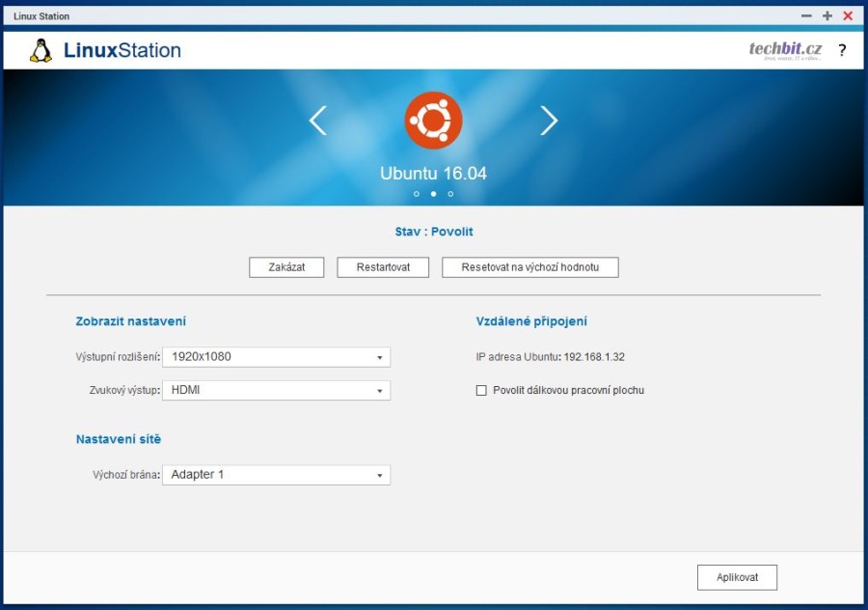This screenshot has height=610, width=868.
Task: Click the Ubuntu 16.04 title text
Action: [x=433, y=174]
